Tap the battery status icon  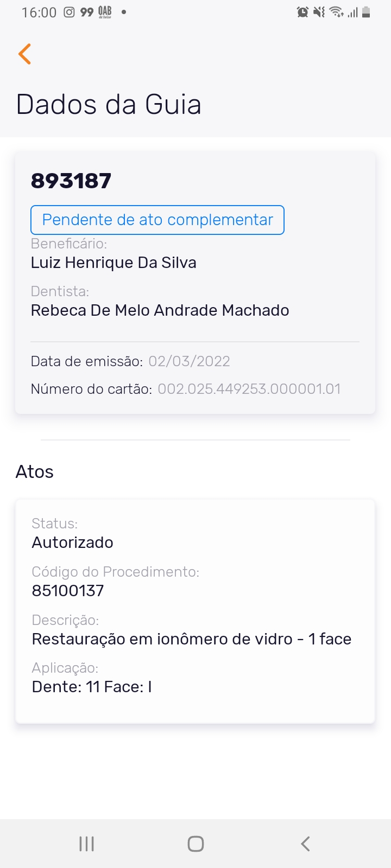coord(366,12)
